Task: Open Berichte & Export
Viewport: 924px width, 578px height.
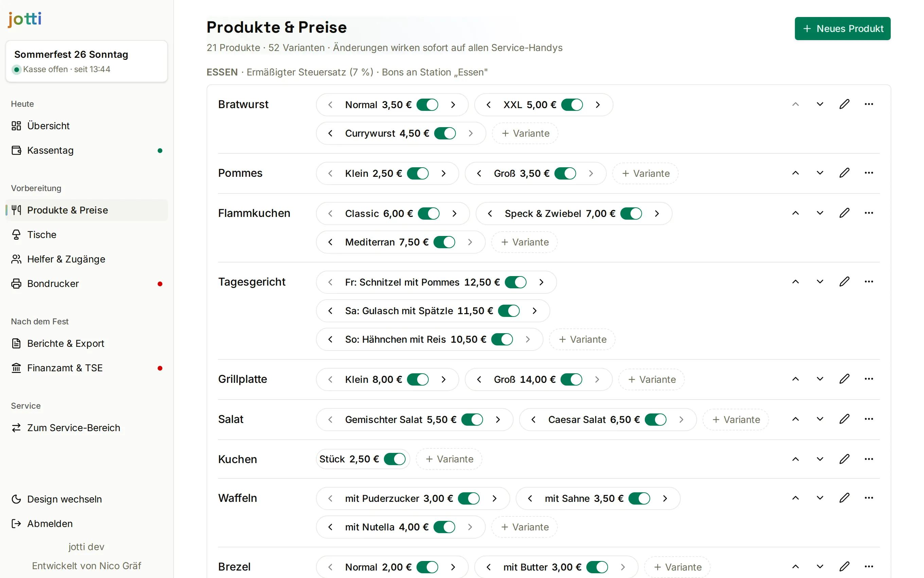Action: click(x=87, y=343)
